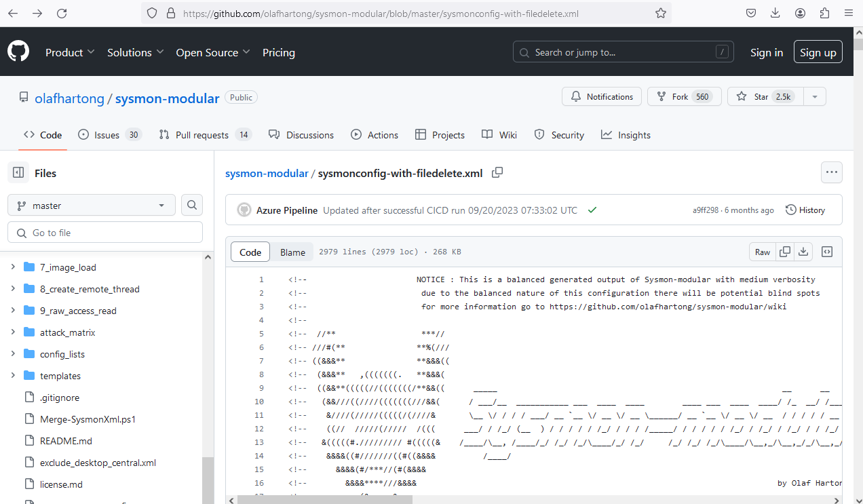The width and height of the screenshot is (863, 504).
Task: Expand the config_lists folder chevron
Action: click(12, 354)
